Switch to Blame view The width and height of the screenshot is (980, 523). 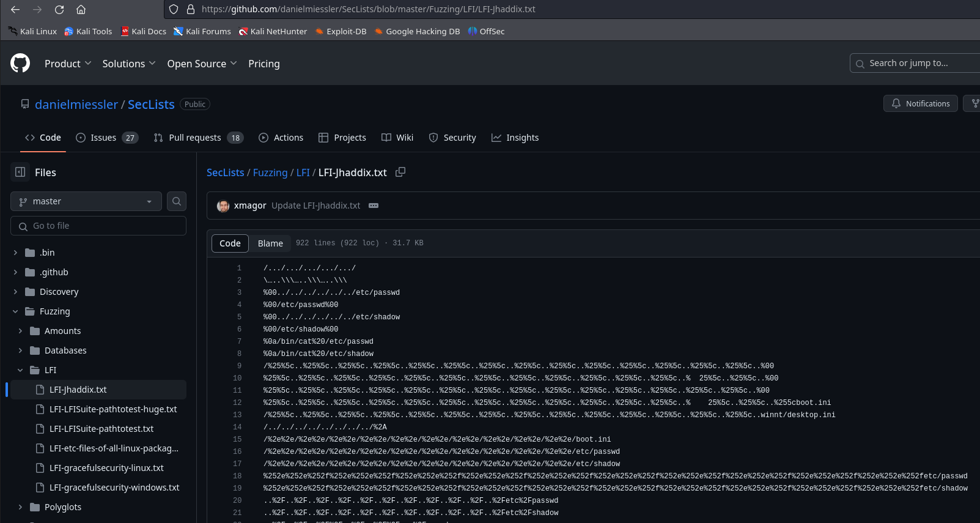270,243
